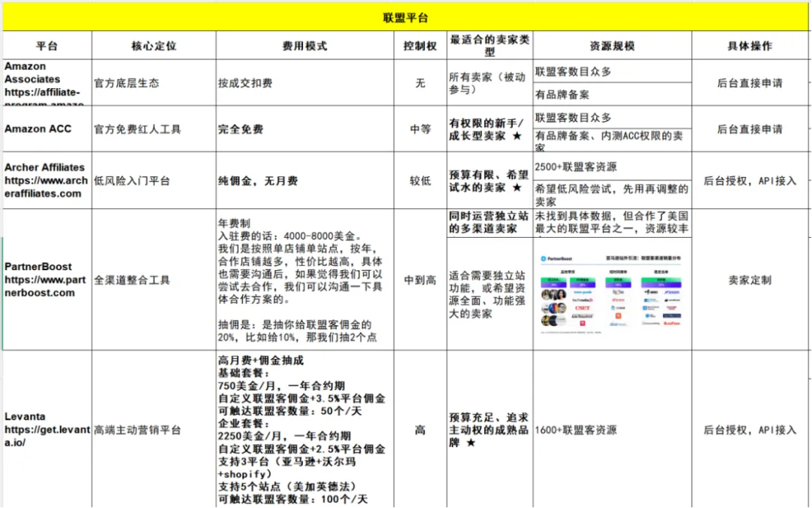Click an influencer avatar circle in the chart
The image size is (812, 508).
[x=547, y=295]
